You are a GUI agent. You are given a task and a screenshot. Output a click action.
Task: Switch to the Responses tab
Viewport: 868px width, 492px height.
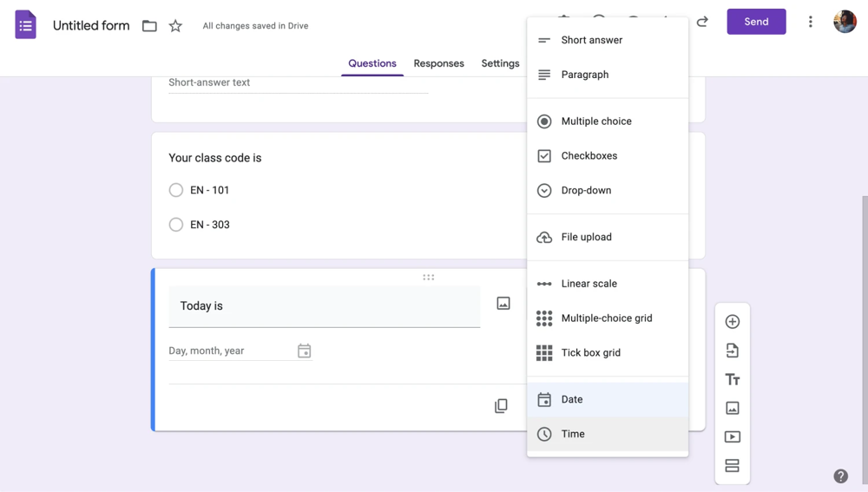438,63
